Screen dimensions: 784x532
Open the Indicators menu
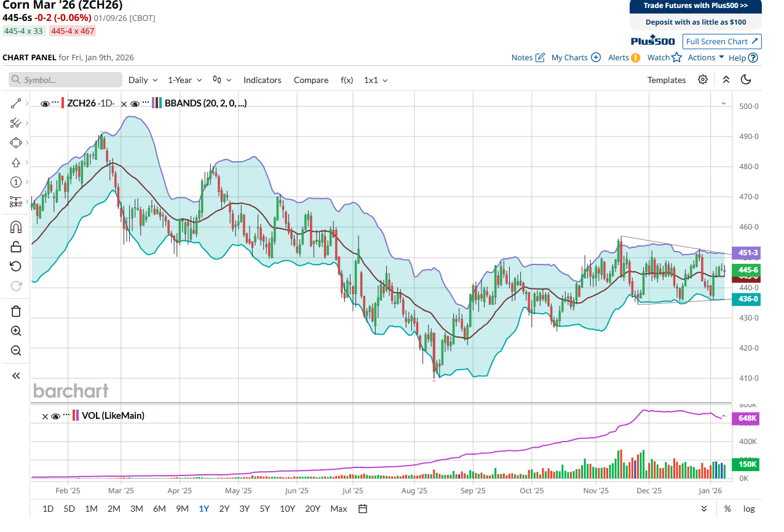262,80
